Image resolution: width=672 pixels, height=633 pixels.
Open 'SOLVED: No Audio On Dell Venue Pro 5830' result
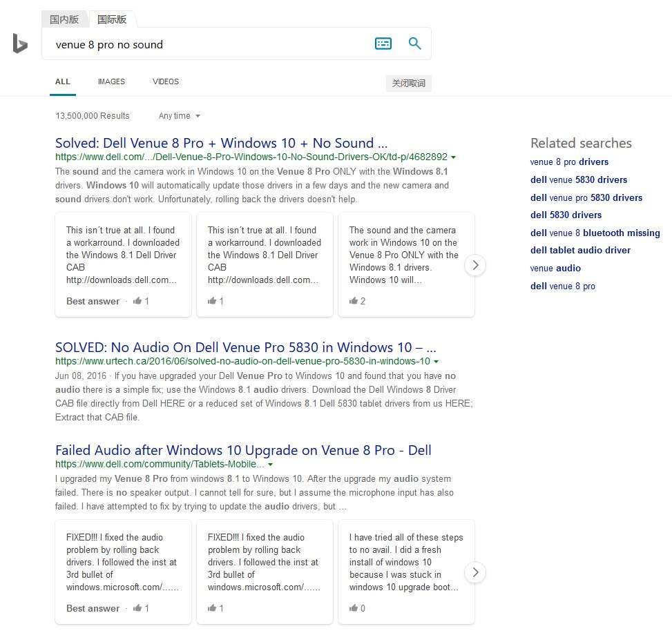(246, 347)
